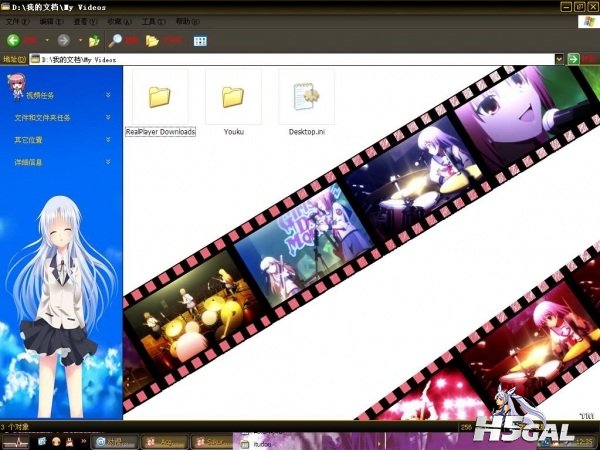Screen dimensions: 600x450
Task: Expand the 其它位置 sidebar section
Action: click(x=108, y=140)
